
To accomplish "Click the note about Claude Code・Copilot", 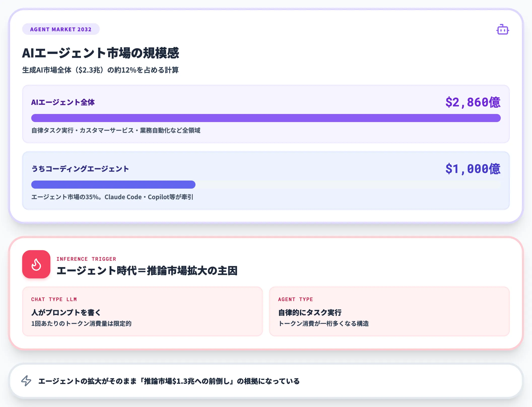I will point(112,197).
